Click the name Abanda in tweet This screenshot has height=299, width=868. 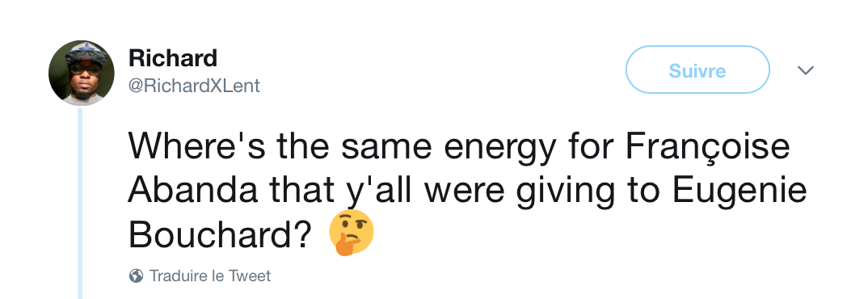tap(193, 190)
